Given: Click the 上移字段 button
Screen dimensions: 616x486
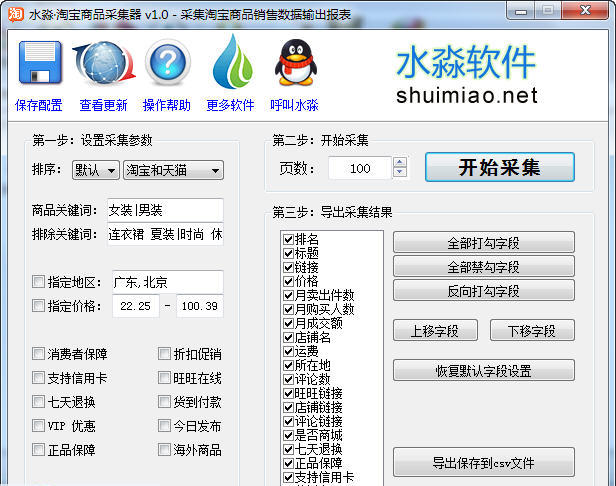Looking at the screenshot, I should click(x=435, y=330).
